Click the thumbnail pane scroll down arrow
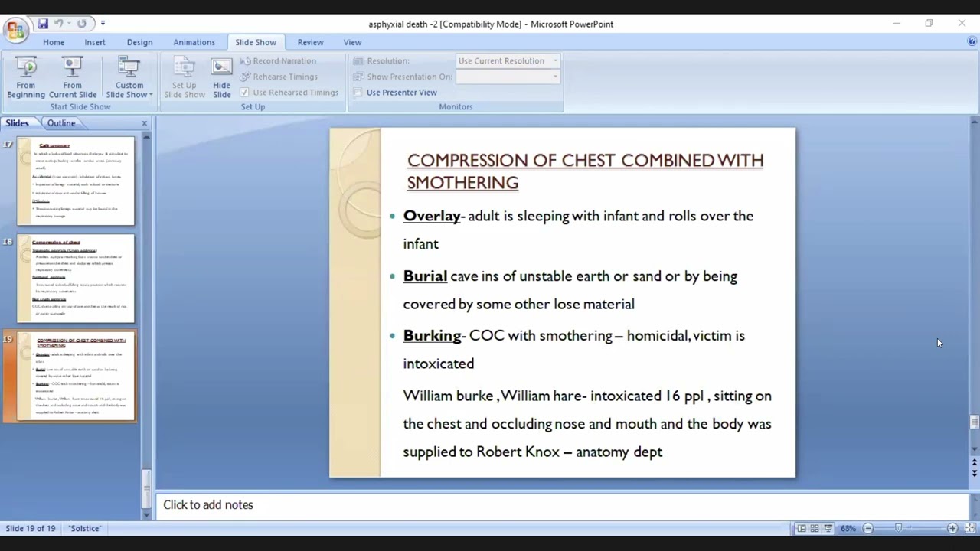The height and width of the screenshot is (551, 980). click(x=147, y=515)
